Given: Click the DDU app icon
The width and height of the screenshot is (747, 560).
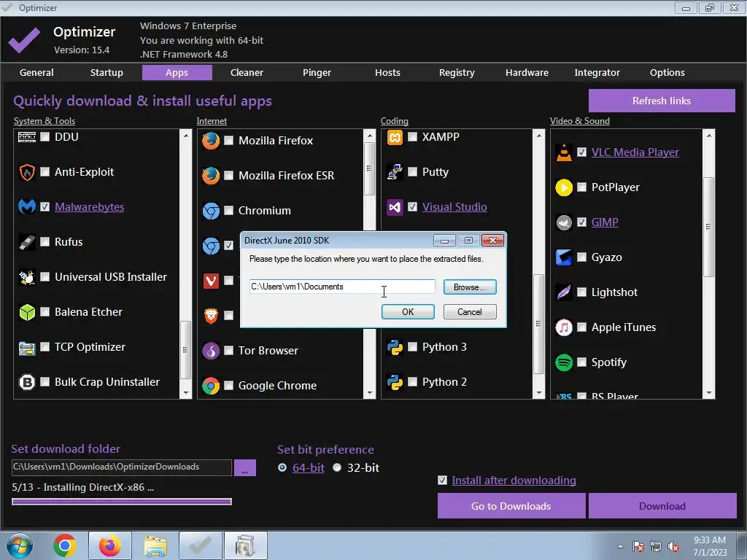Looking at the screenshot, I should (27, 137).
